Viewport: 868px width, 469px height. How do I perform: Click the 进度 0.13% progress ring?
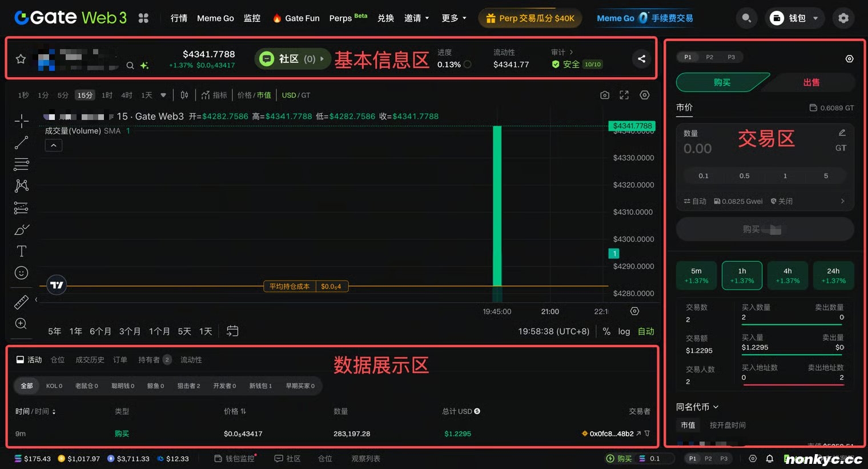(x=467, y=65)
